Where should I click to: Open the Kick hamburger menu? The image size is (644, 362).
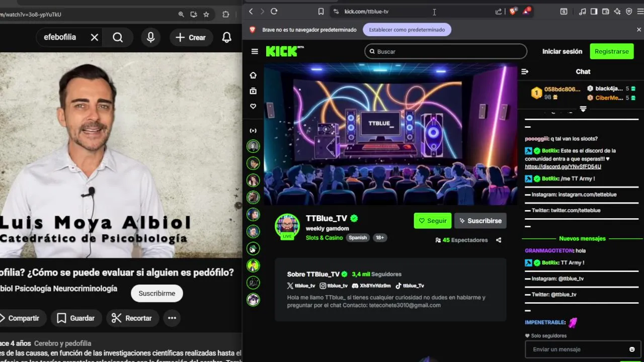[x=255, y=51]
